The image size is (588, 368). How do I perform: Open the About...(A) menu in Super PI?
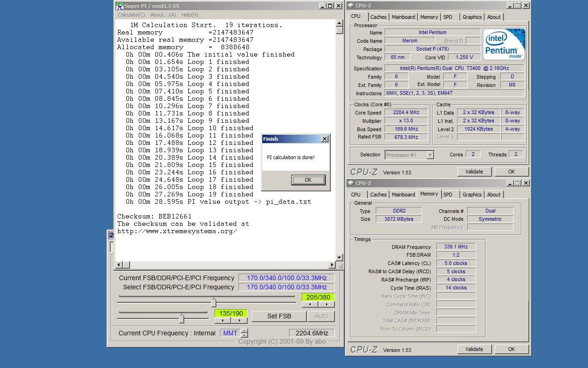pos(163,15)
